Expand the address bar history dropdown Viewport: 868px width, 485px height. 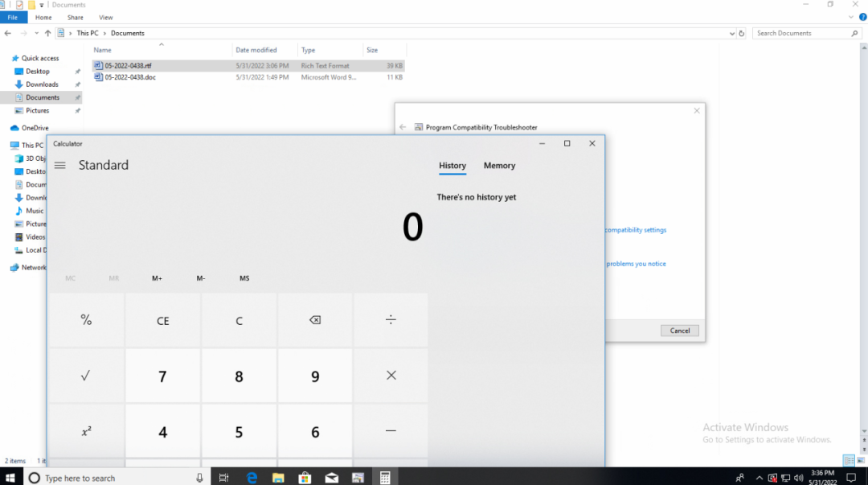coord(732,33)
